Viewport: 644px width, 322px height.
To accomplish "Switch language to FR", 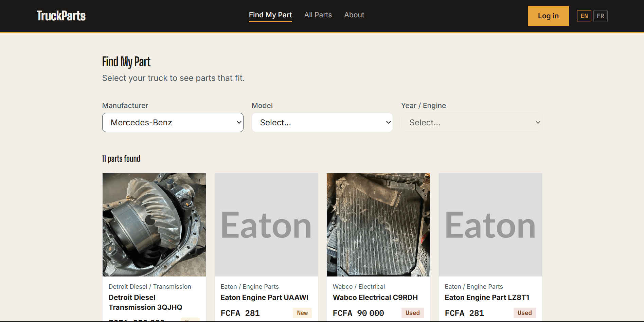I will [x=601, y=16].
